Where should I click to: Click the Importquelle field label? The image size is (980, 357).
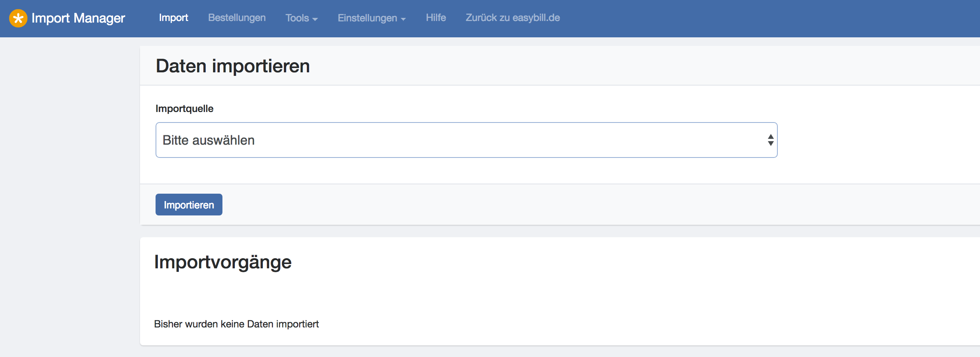184,108
